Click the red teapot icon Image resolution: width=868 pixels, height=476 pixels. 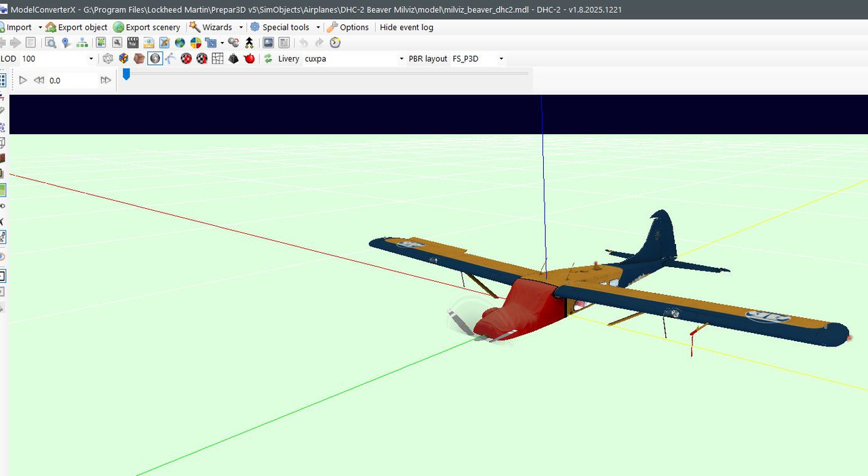click(x=249, y=59)
